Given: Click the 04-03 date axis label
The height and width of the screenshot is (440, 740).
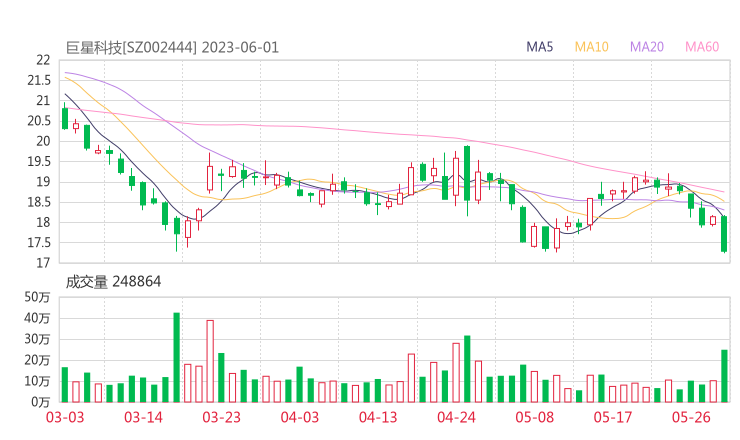Looking at the screenshot, I should (300, 417).
